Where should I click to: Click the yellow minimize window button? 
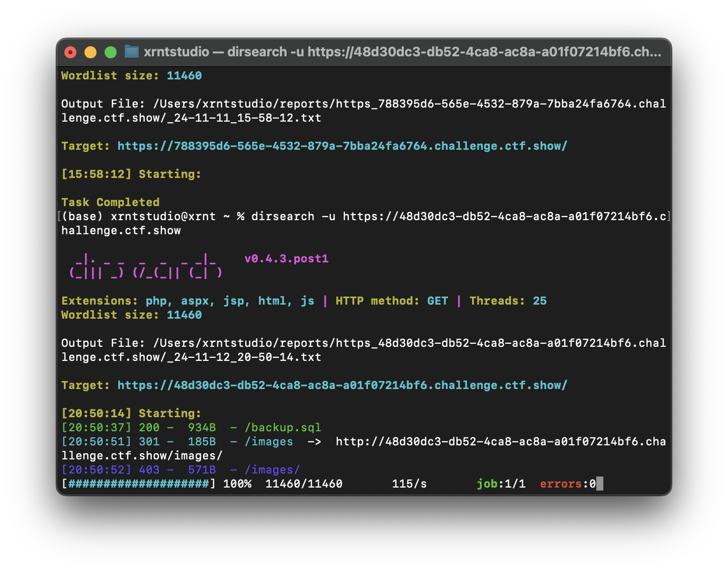[x=90, y=52]
